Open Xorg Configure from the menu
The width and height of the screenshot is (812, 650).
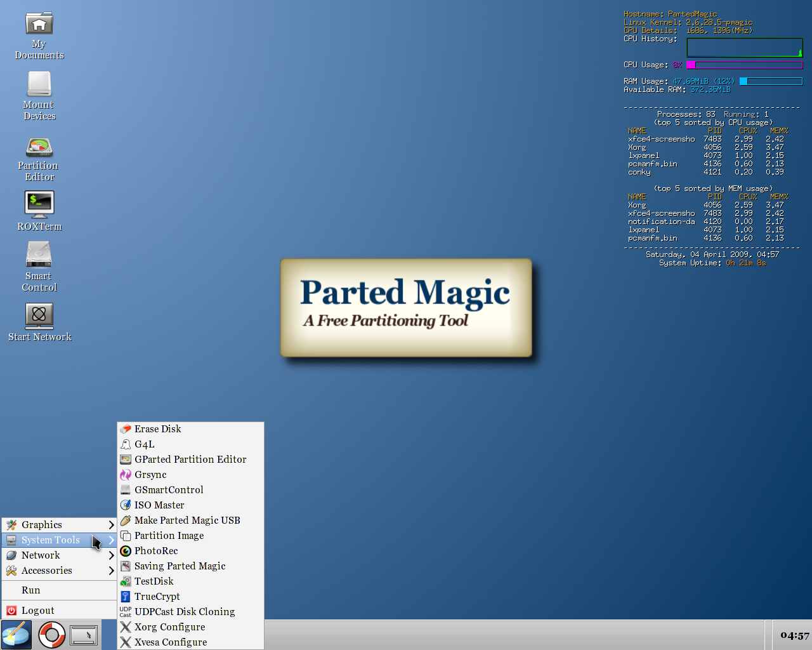(x=190, y=627)
